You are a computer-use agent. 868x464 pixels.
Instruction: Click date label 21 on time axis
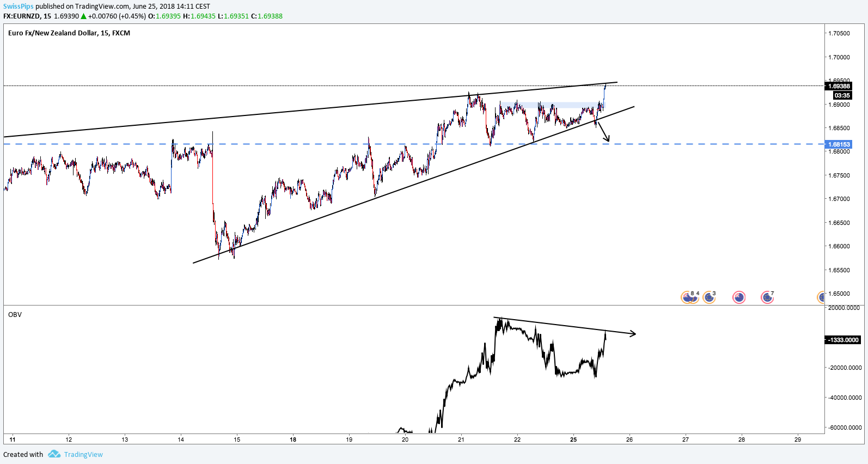pos(461,439)
